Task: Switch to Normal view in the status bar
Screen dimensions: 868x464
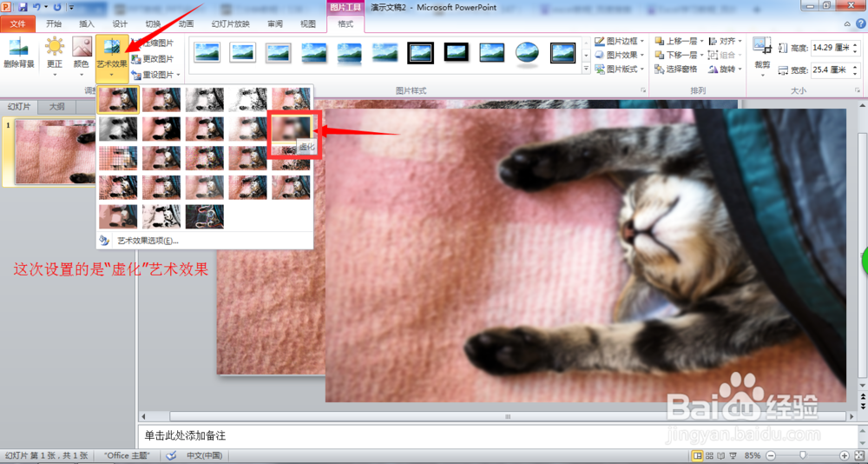Action: [x=698, y=455]
